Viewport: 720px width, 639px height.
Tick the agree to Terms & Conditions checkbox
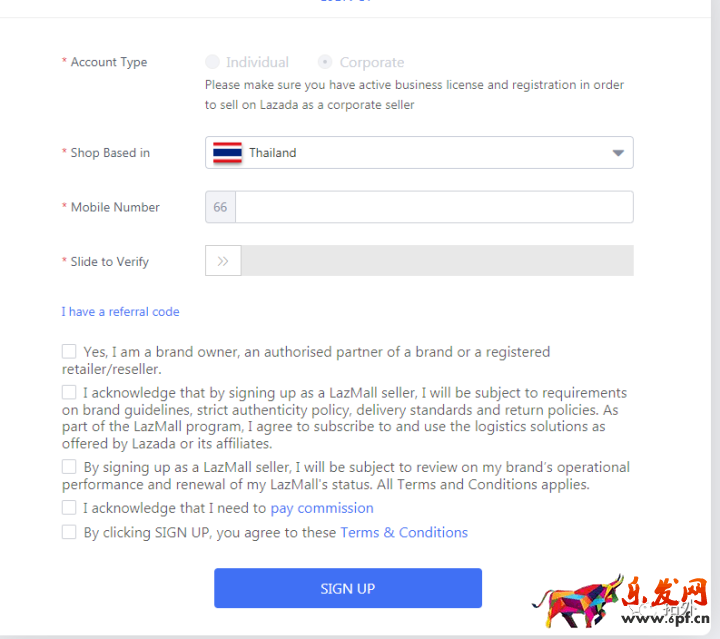[x=69, y=532]
